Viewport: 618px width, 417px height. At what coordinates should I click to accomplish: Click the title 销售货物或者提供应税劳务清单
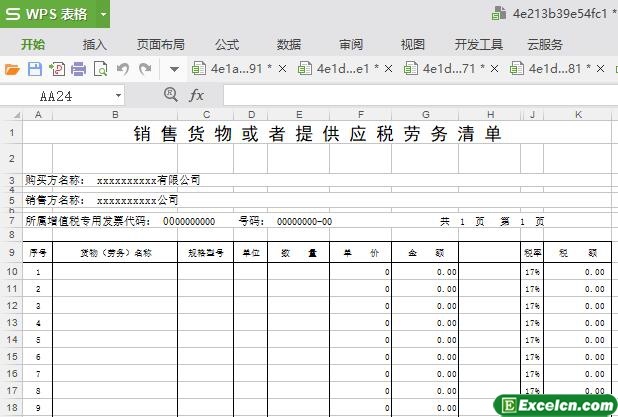click(317, 134)
